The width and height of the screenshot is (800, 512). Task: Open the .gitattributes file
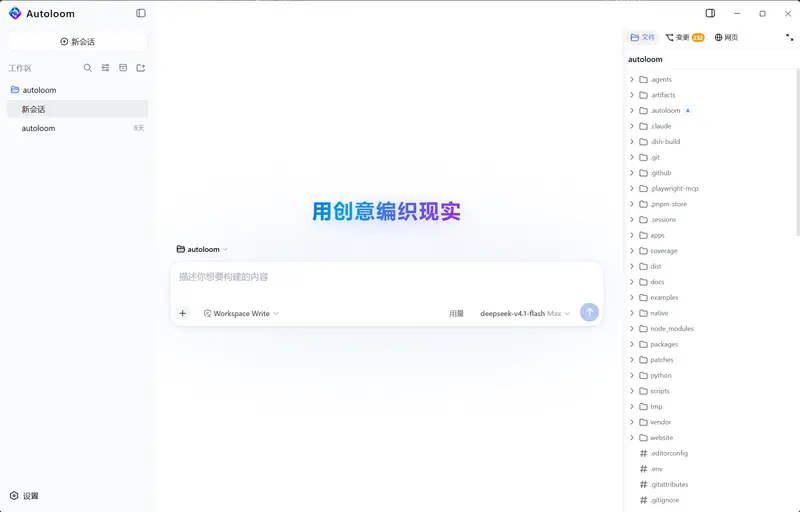pyautogui.click(x=664, y=484)
